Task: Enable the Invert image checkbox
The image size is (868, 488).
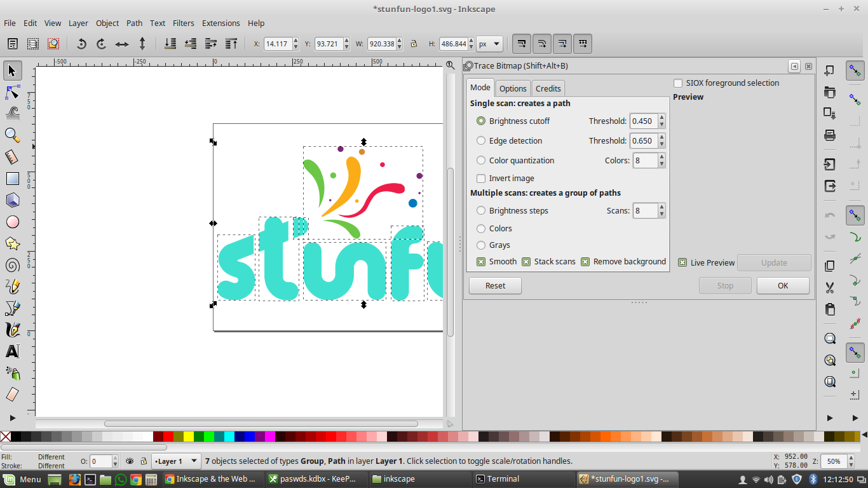Action: [x=481, y=179]
